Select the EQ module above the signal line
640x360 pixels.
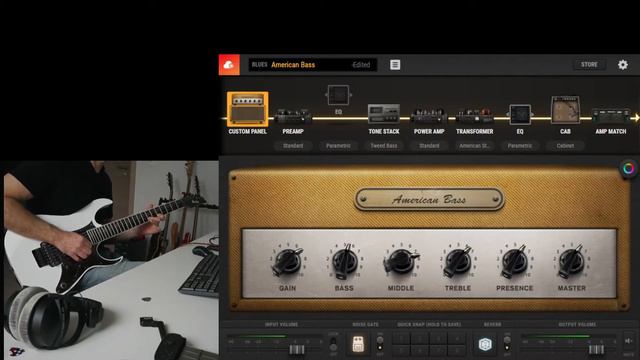pyautogui.click(x=338, y=95)
